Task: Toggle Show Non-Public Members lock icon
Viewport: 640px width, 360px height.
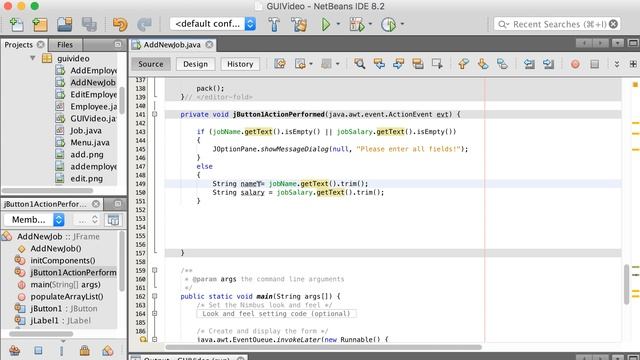Action: [x=84, y=350]
